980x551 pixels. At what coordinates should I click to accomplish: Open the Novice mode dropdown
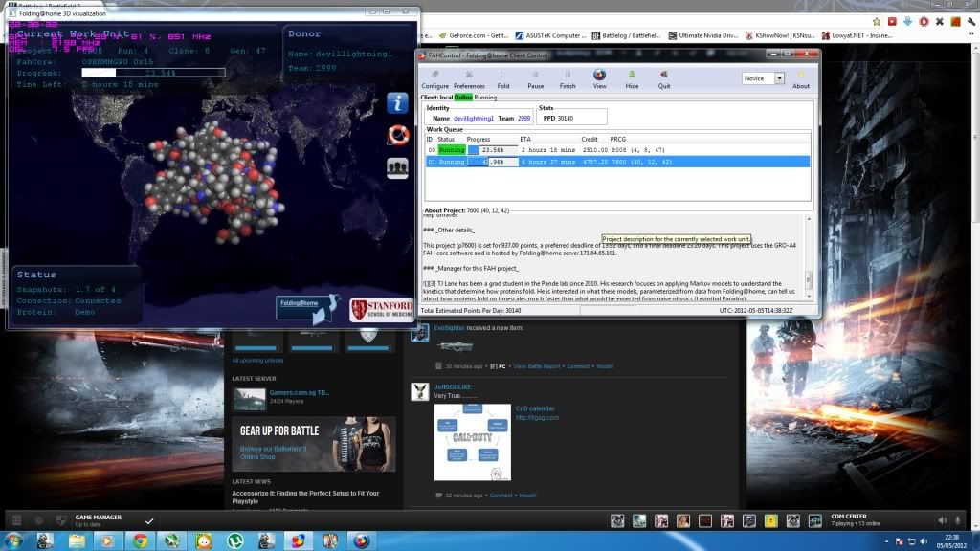(x=764, y=78)
